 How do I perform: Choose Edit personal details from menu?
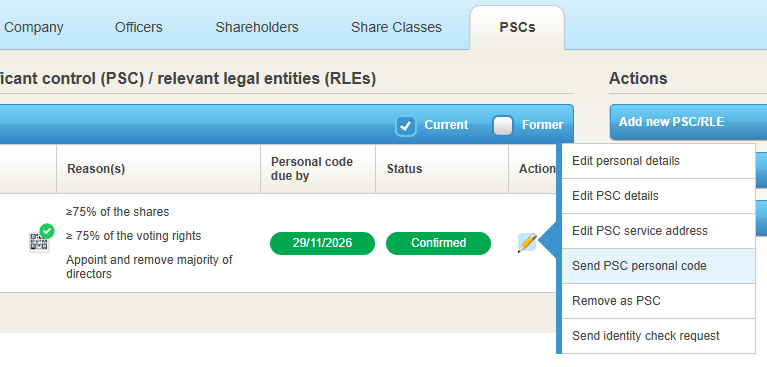point(658,161)
